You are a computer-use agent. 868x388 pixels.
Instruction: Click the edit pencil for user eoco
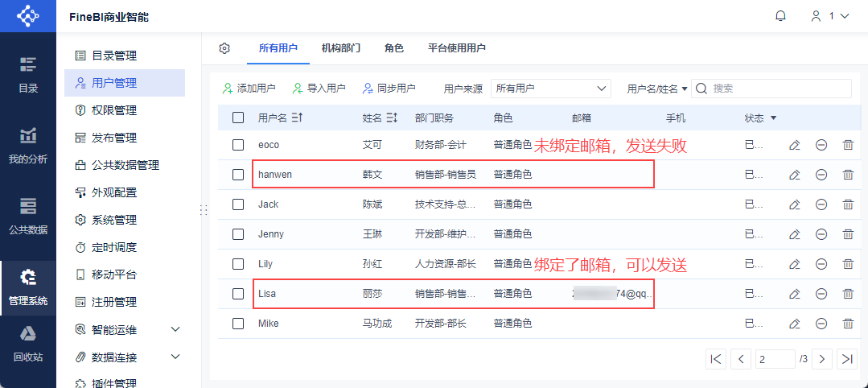(794, 145)
